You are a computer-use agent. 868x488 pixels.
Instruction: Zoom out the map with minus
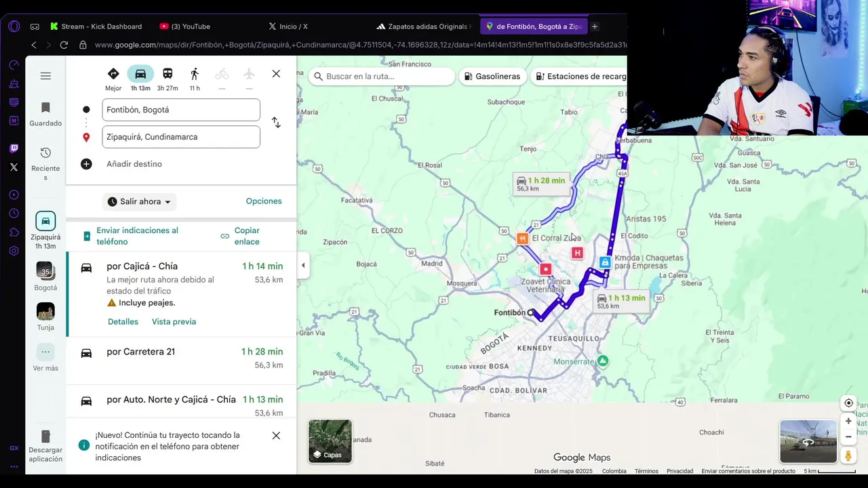[x=848, y=436]
